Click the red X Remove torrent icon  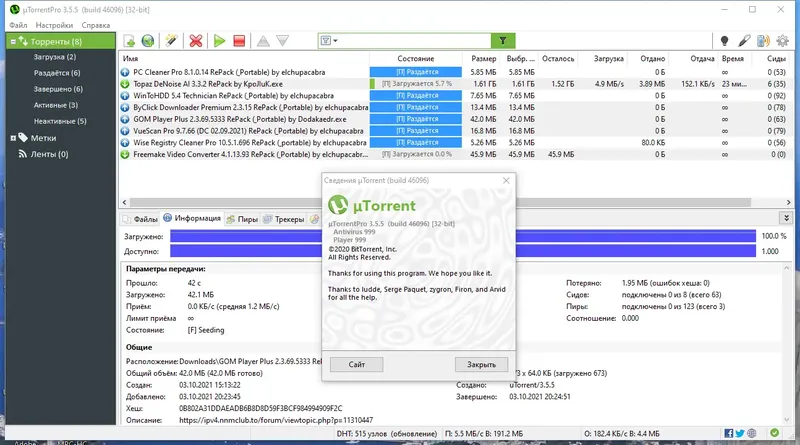(195, 41)
